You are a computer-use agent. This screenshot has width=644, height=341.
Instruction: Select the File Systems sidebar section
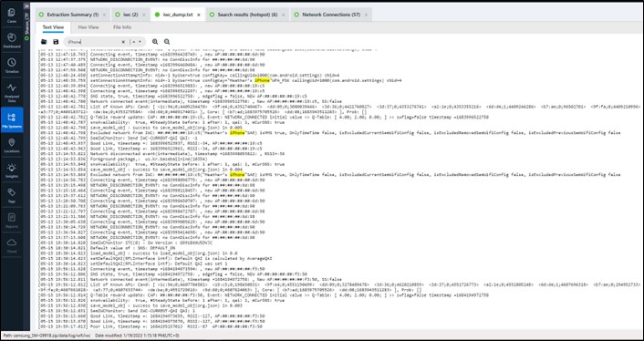12,119
